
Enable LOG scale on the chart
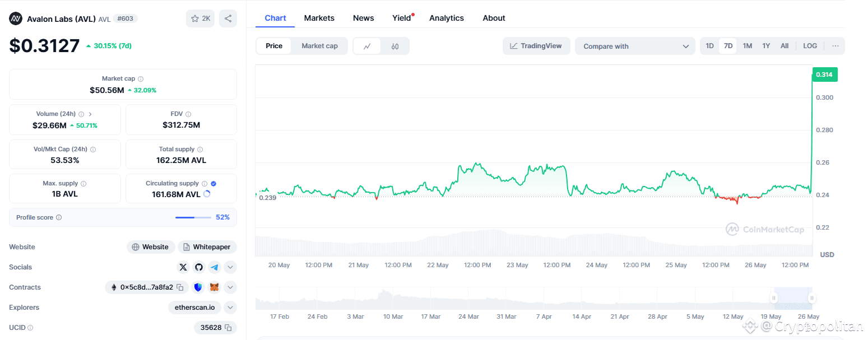[810, 45]
